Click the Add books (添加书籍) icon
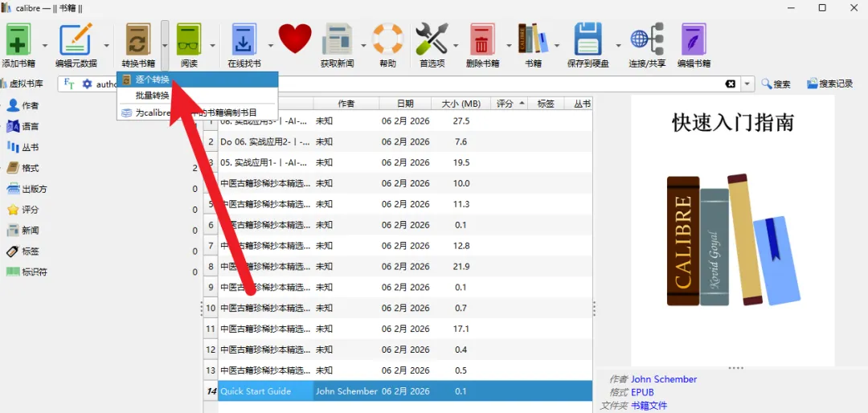Image resolution: width=868 pixels, height=413 pixels. pyautogui.click(x=18, y=39)
